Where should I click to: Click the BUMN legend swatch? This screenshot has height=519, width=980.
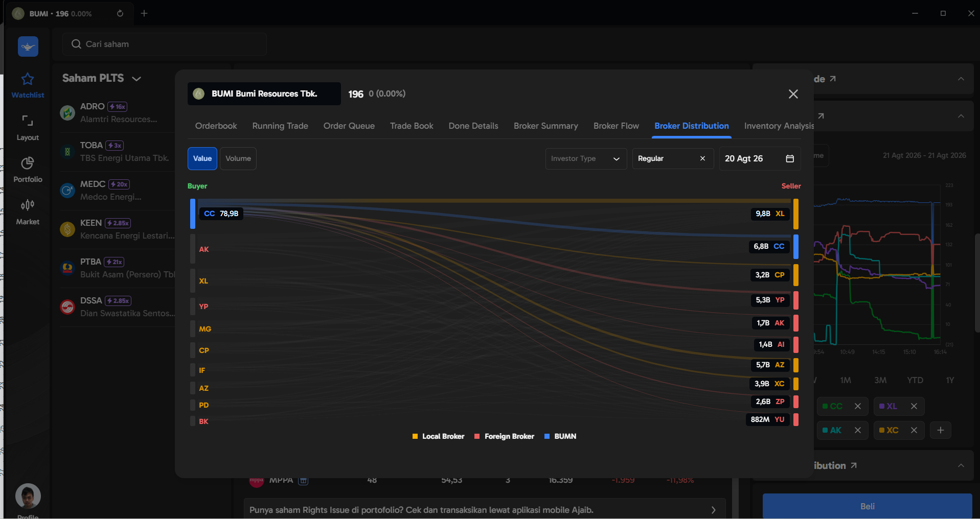point(547,436)
